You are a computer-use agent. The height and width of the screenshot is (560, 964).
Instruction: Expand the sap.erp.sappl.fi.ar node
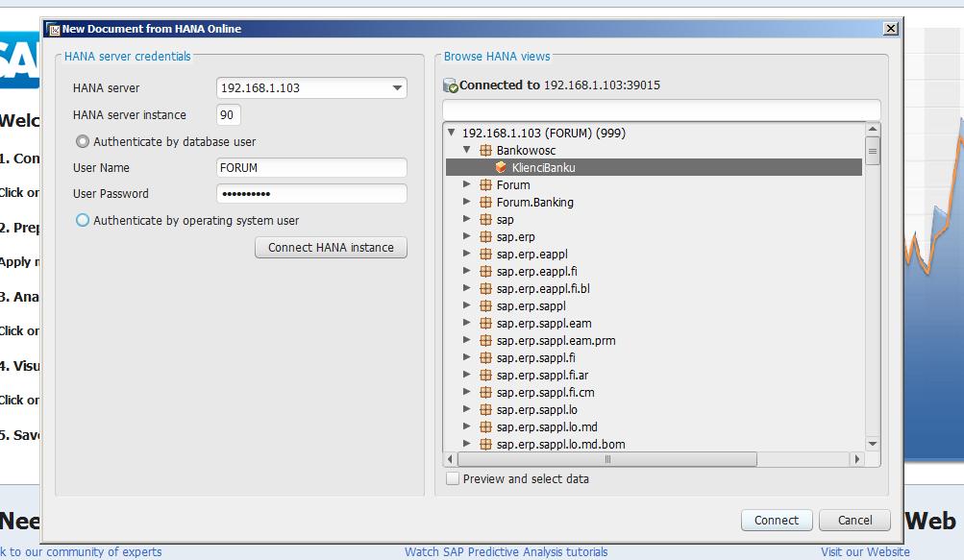[467, 374]
